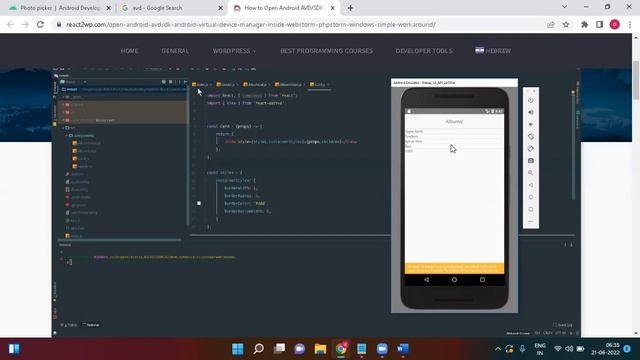Image resolution: width=640 pixels, height=360 pixels.
Task: Click the yellow warning banner in emulator
Action: [x=454, y=269]
